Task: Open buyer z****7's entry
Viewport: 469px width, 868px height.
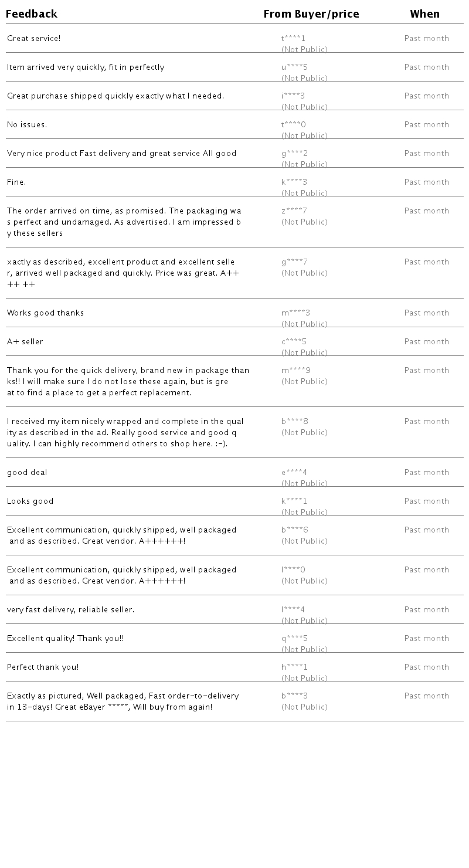Action: click(294, 211)
